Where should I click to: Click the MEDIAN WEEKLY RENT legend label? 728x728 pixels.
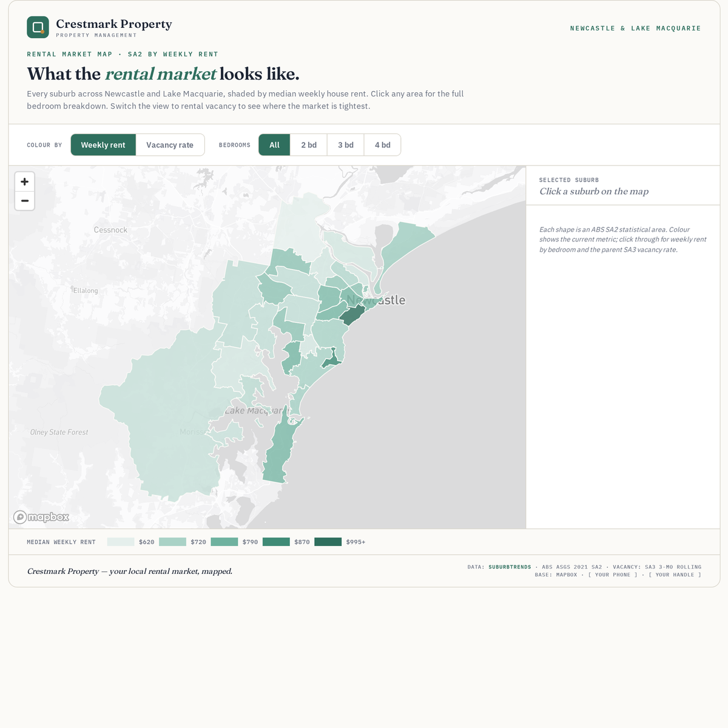[x=61, y=542]
